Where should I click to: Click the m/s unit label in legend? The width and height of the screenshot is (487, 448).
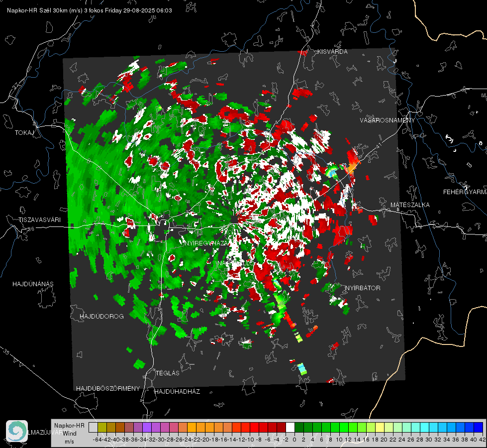tap(69, 442)
